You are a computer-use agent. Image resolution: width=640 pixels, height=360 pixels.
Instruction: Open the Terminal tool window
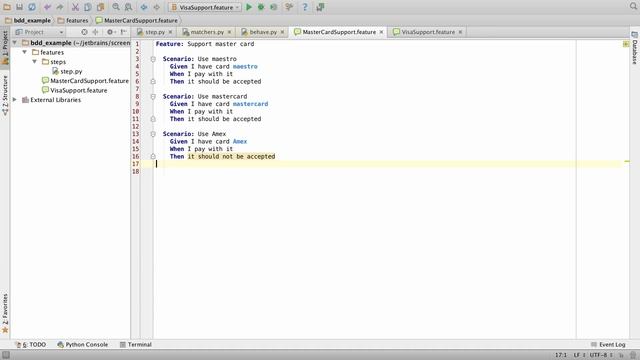click(136, 344)
